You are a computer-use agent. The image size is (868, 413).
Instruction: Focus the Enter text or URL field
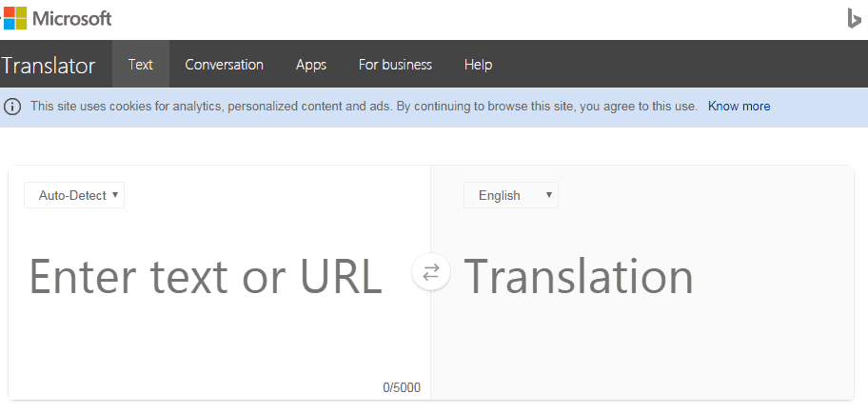pos(220,283)
